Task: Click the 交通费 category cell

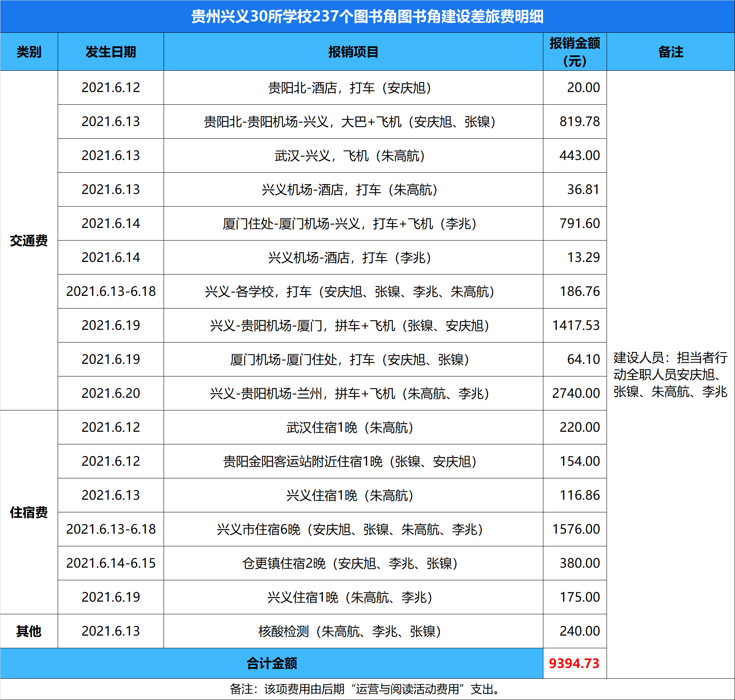Action: [x=29, y=240]
